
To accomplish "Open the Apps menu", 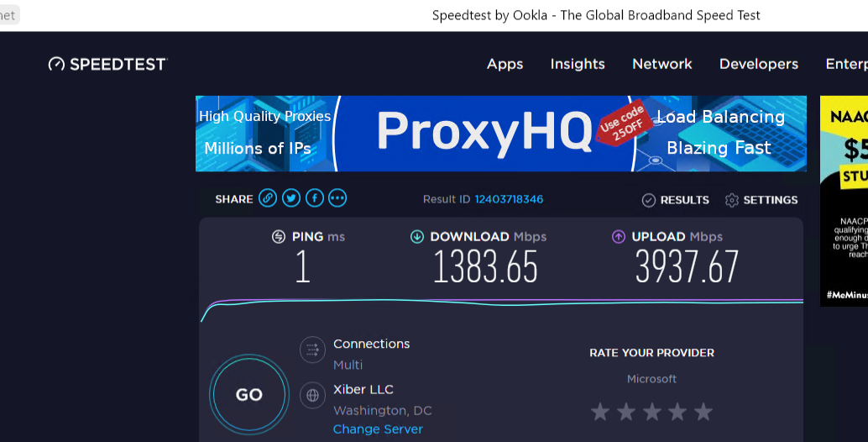I will click(x=505, y=64).
